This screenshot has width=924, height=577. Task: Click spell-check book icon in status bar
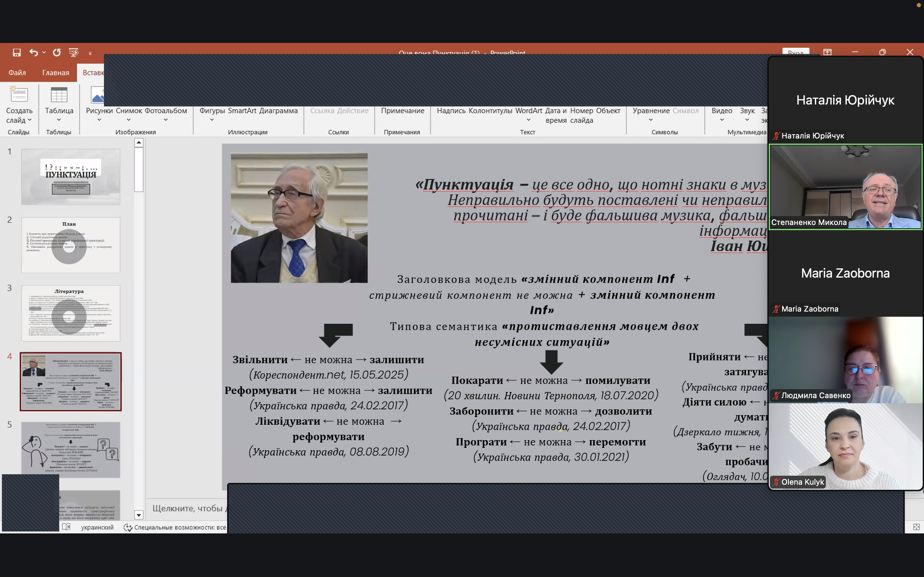[66, 527]
